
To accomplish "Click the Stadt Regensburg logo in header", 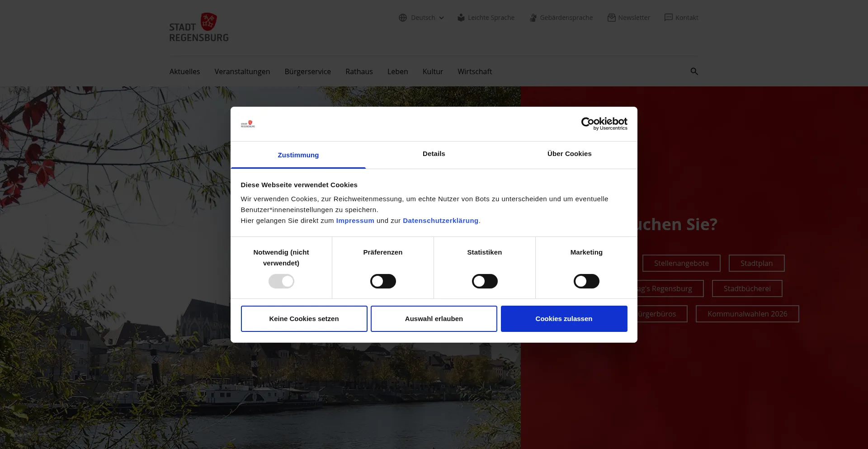I will point(199,28).
